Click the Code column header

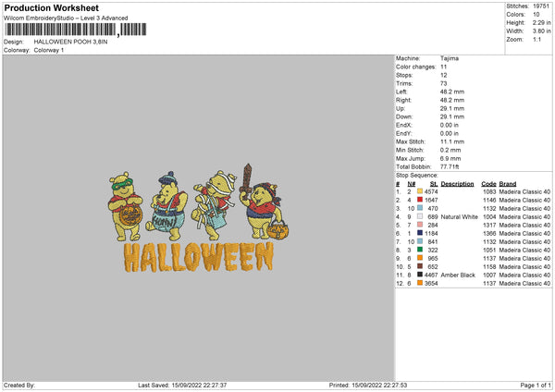coord(488,183)
